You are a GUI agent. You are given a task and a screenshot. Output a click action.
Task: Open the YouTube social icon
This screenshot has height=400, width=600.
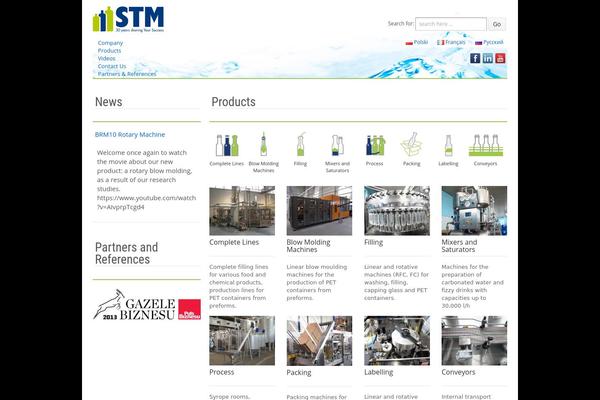(500, 58)
